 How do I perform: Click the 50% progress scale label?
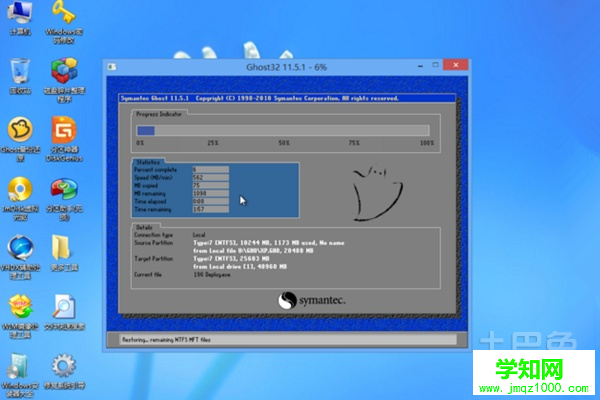click(x=284, y=143)
